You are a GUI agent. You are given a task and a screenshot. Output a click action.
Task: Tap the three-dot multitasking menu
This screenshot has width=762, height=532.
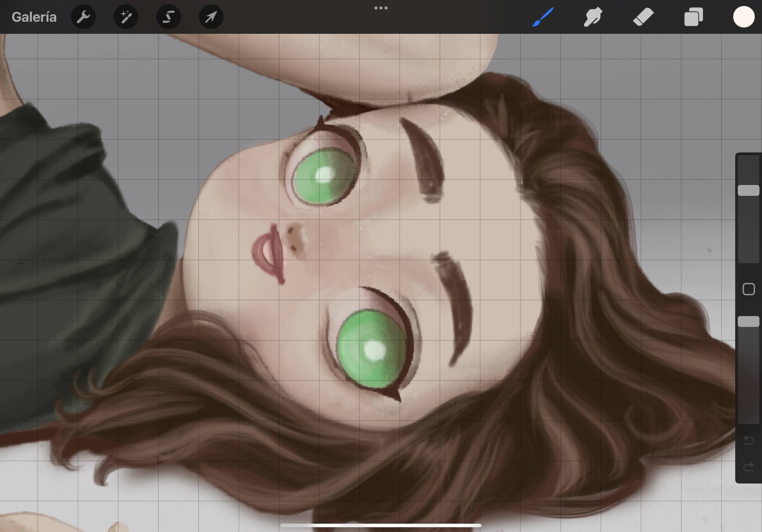(x=381, y=8)
